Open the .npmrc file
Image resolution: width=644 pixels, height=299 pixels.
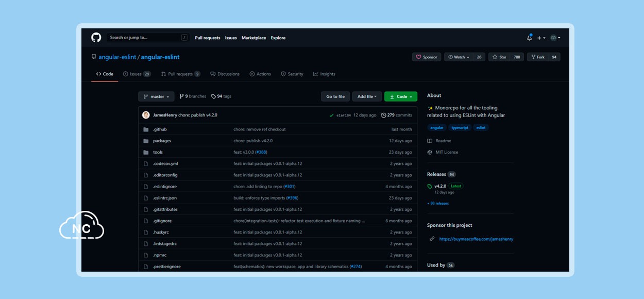159,255
